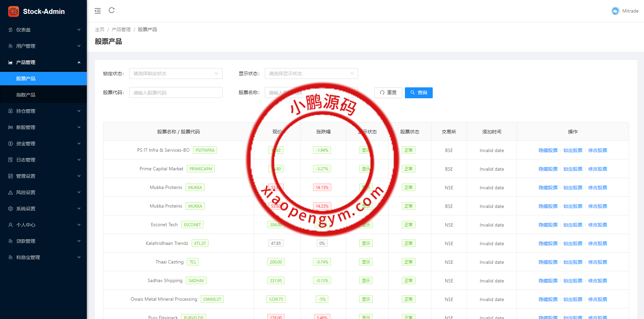Expand the 用户管理 menu
The width and height of the screenshot is (644, 319).
click(x=43, y=46)
